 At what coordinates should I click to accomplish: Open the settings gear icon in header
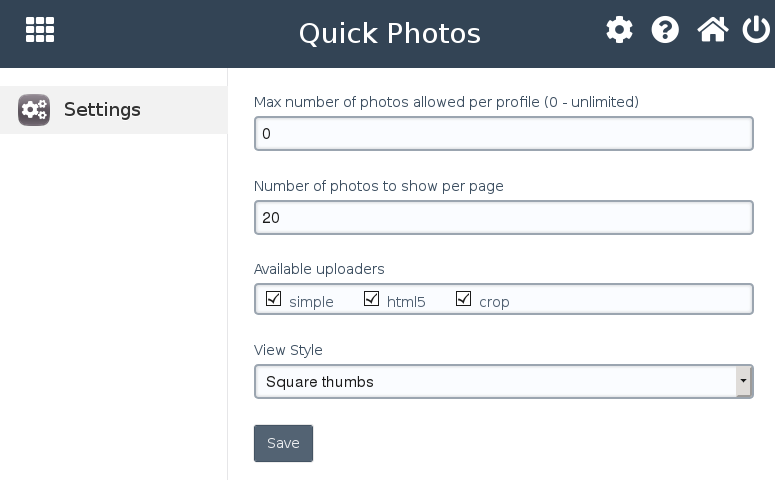619,30
